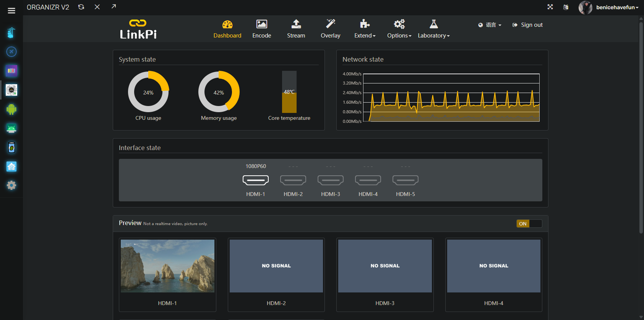Click the fullscreen expand icon
The width and height of the screenshot is (644, 320).
pos(550,7)
